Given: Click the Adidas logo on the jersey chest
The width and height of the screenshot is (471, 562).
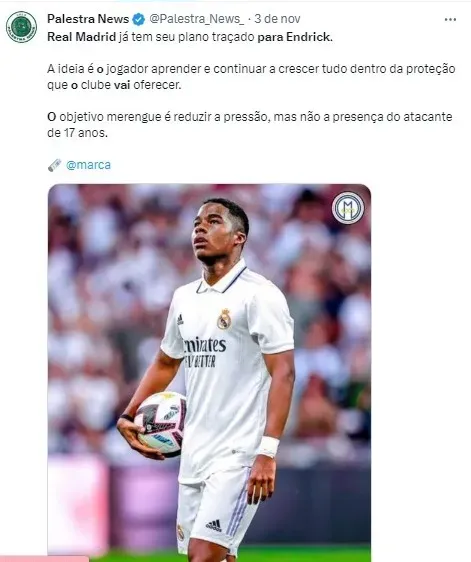Looking at the screenshot, I should click(180, 319).
